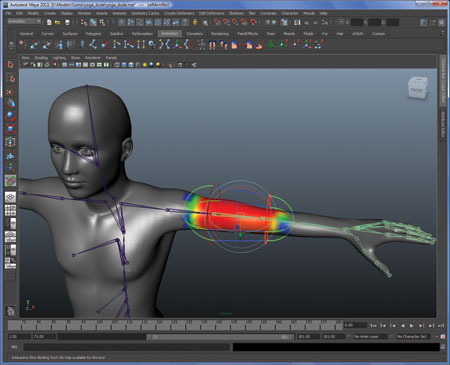Activate the Paint Selection tool
Screen dimensions: 450x365
tap(10, 91)
